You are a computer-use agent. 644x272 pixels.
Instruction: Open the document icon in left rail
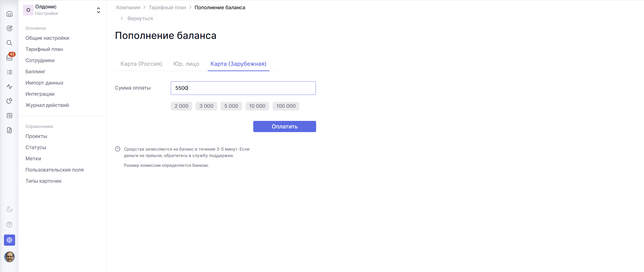coord(10,130)
